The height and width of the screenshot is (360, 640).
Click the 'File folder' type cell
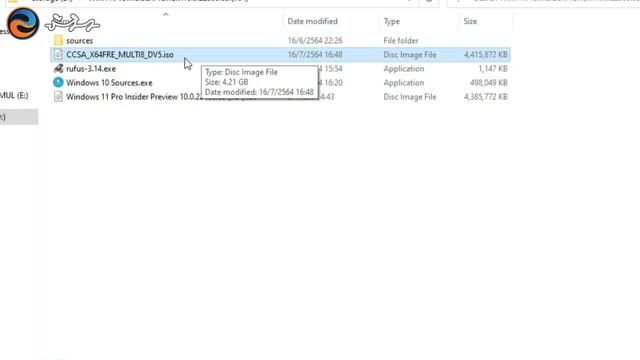click(401, 40)
